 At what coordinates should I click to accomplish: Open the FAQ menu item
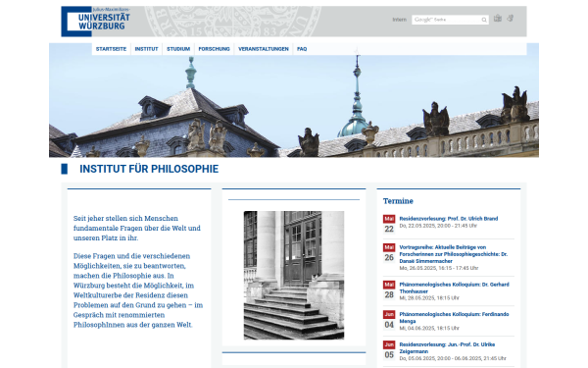coord(302,49)
